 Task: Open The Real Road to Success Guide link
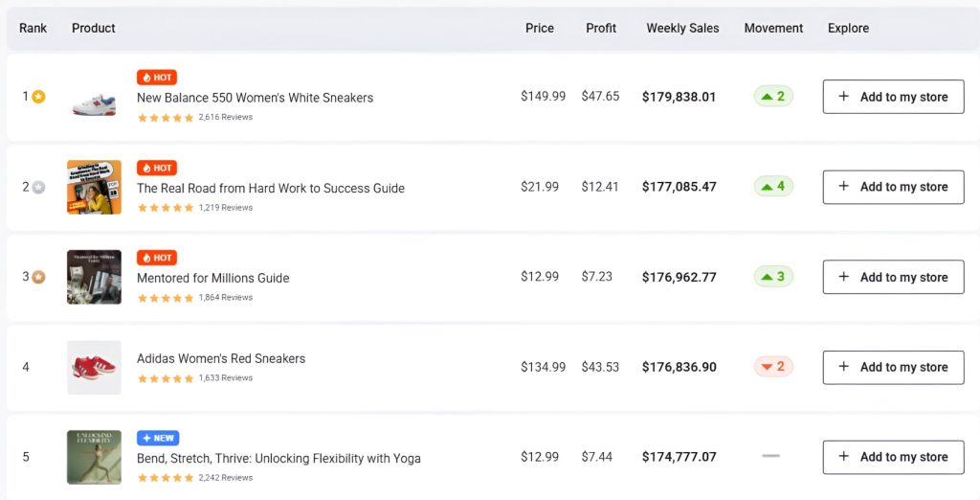(x=271, y=188)
